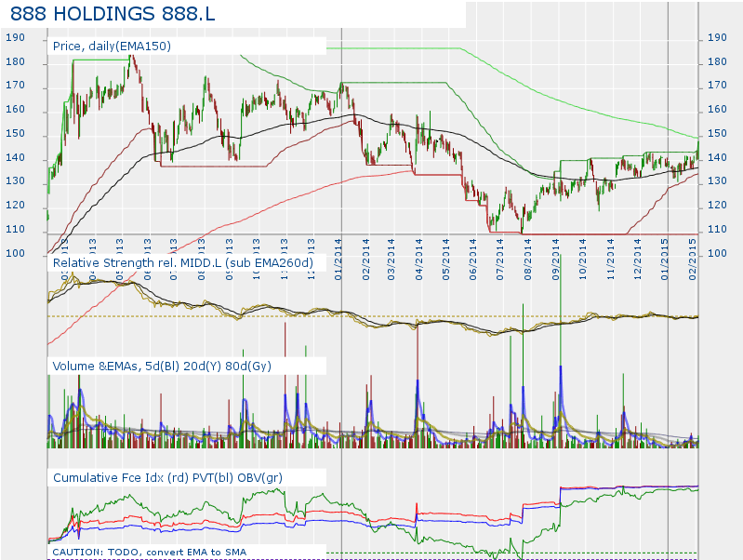743x560 pixels.
Task: Click the 160 value on right price axis
Action: click(717, 110)
